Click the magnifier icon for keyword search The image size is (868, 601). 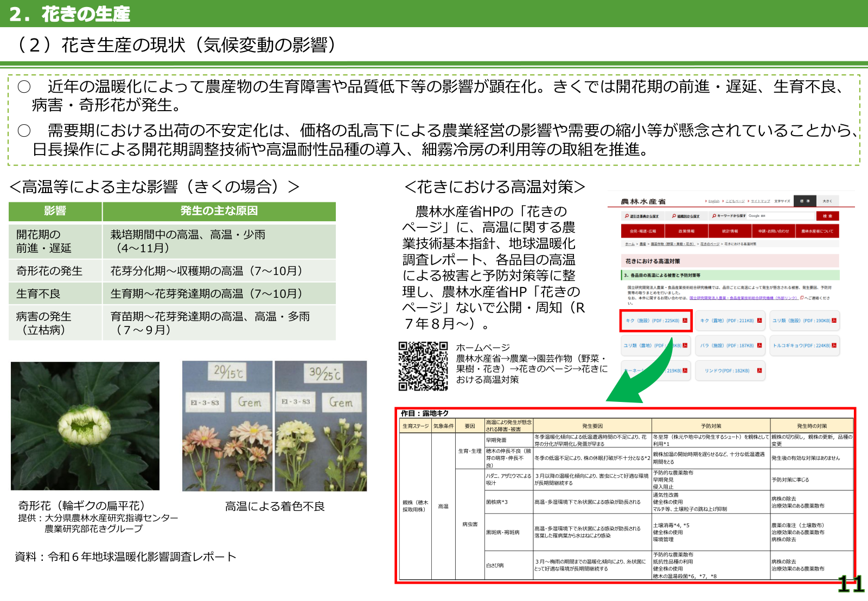pyautogui.click(x=714, y=216)
